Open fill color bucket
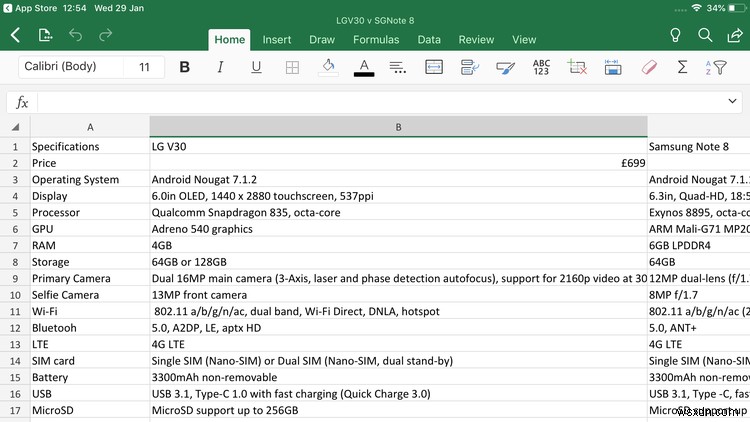Viewport: 750px width, 422px height. 328,67
